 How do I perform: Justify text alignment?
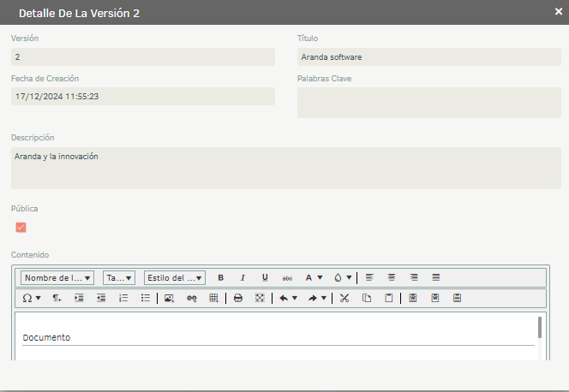point(436,277)
